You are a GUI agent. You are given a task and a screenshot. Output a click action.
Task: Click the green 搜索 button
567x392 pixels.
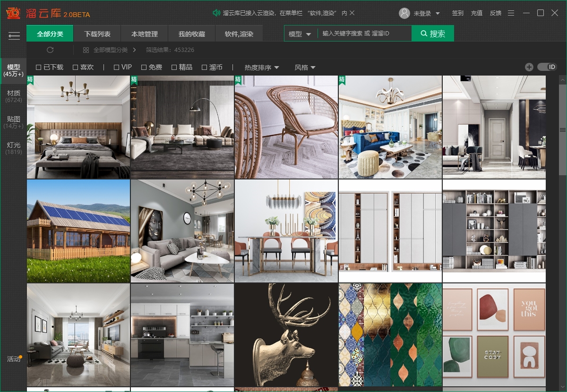[x=432, y=34]
